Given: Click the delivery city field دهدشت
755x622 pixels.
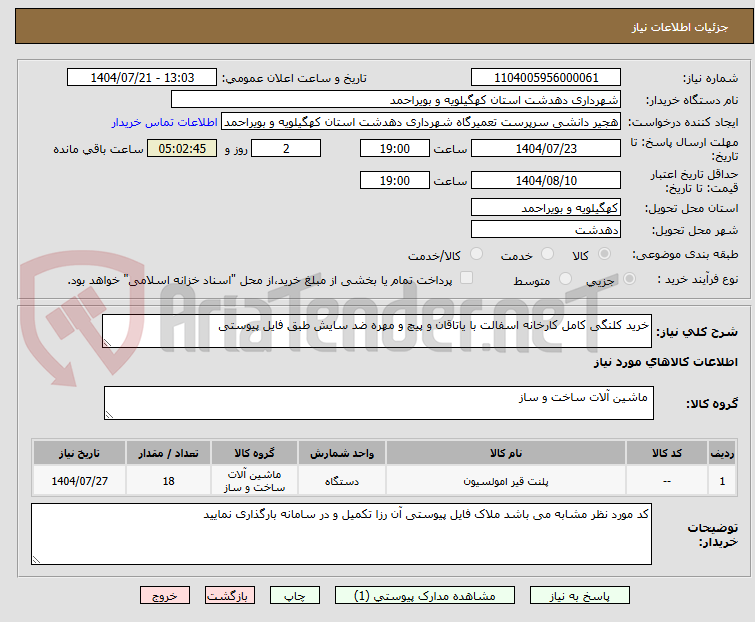Looking at the screenshot, I should [546, 230].
